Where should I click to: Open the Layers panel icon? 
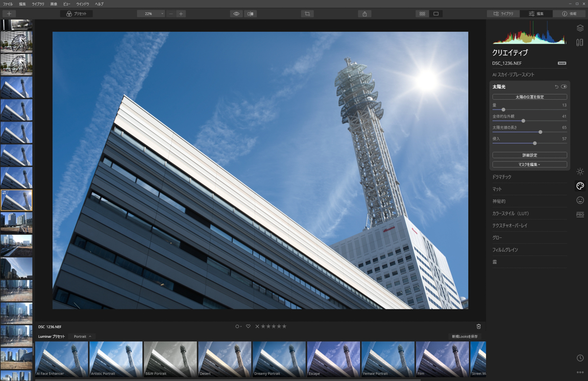580,28
